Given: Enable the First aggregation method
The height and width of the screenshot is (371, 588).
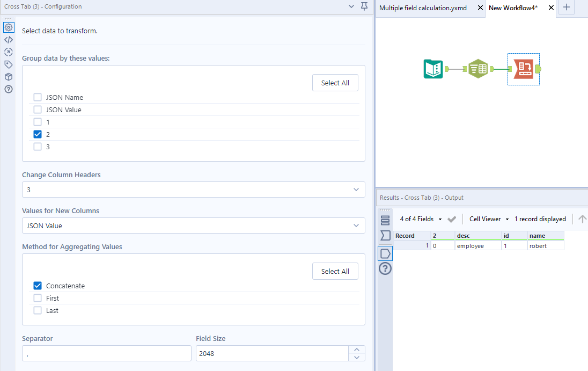Looking at the screenshot, I should [x=37, y=298].
